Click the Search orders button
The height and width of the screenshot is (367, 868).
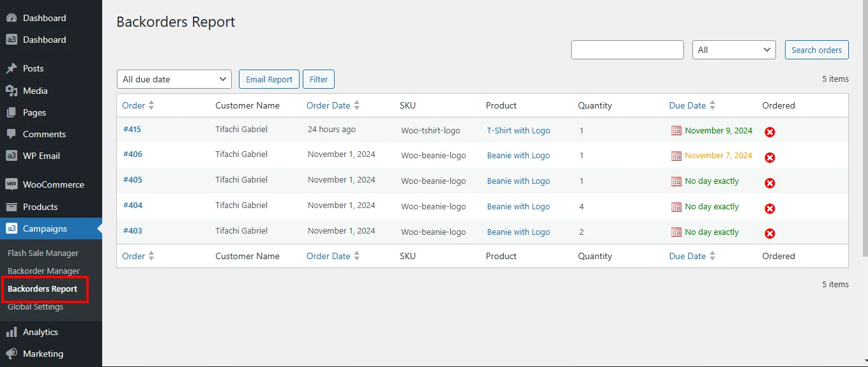[816, 50]
